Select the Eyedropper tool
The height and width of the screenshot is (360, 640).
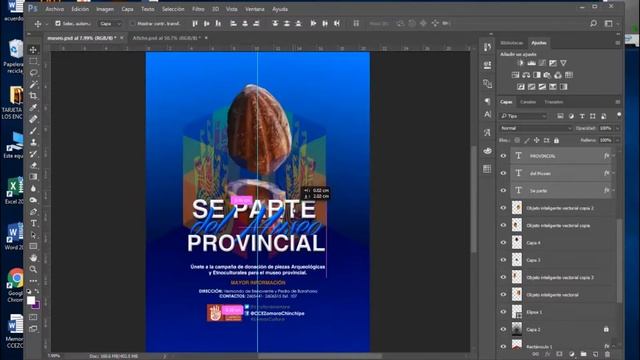pos(33,107)
